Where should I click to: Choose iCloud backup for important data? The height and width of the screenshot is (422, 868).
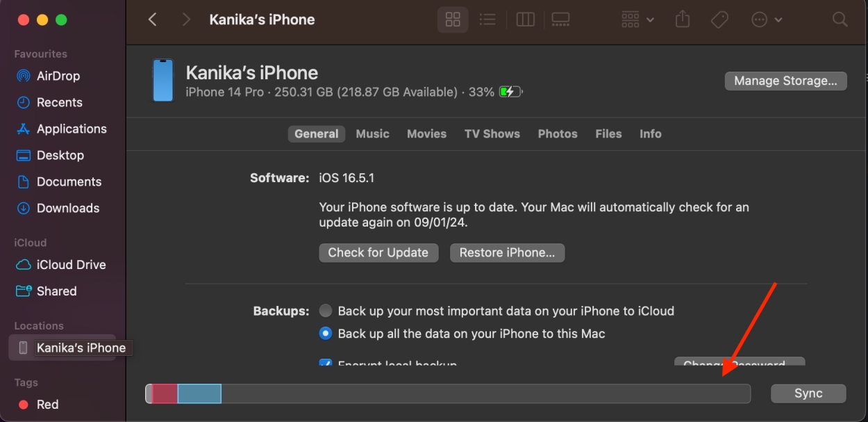coord(326,311)
